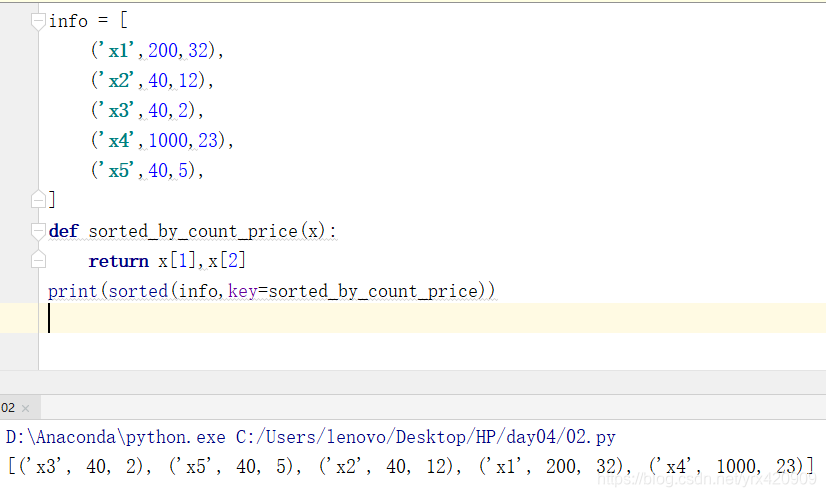Click the fold end marker beside return
The height and width of the screenshot is (497, 826).
[x=38, y=260]
